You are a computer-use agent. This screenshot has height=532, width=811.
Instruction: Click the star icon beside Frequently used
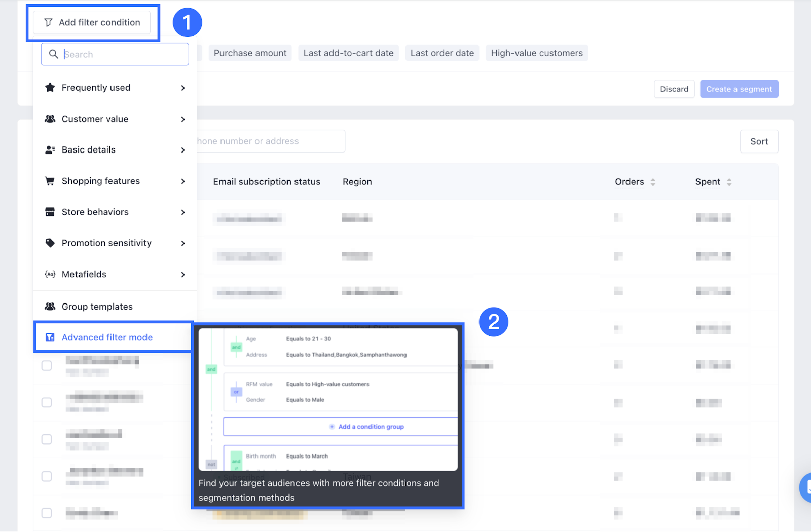(x=50, y=88)
